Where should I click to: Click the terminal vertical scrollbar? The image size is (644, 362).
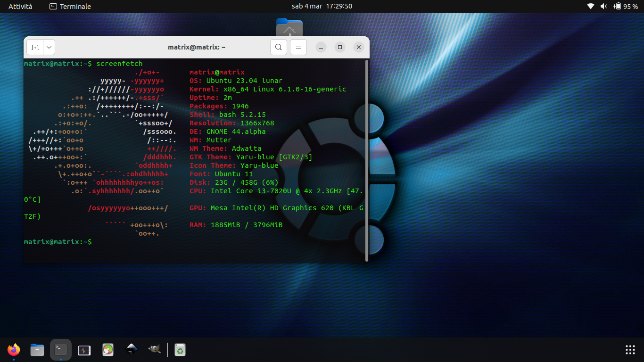(x=367, y=160)
